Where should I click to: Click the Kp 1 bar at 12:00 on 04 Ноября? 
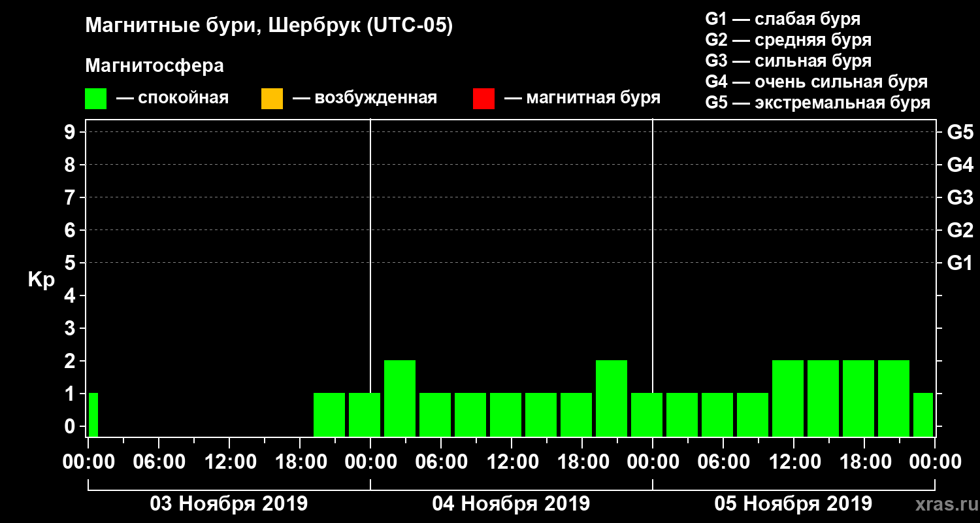click(506, 414)
